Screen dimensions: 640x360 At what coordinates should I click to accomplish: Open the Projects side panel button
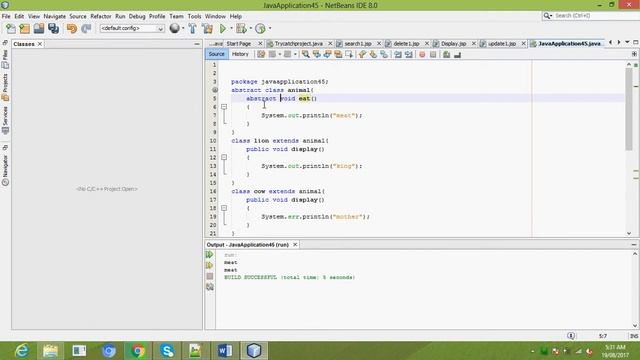click(x=5, y=87)
